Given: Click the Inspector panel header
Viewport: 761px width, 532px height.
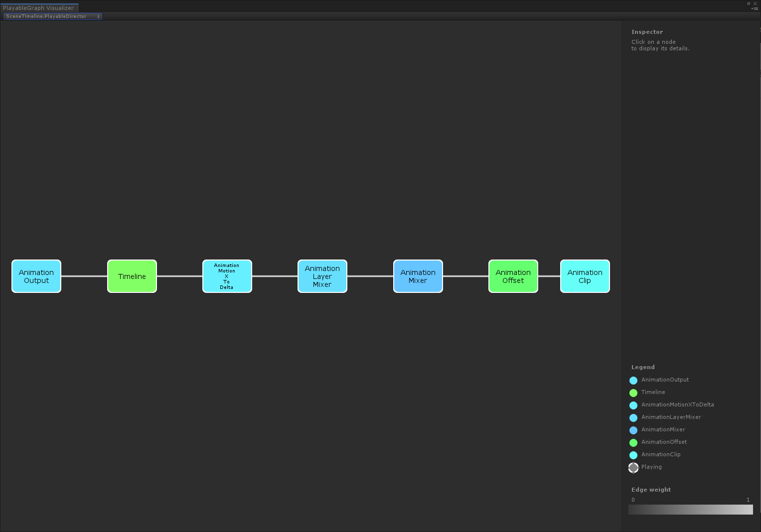Looking at the screenshot, I should pyautogui.click(x=646, y=31).
